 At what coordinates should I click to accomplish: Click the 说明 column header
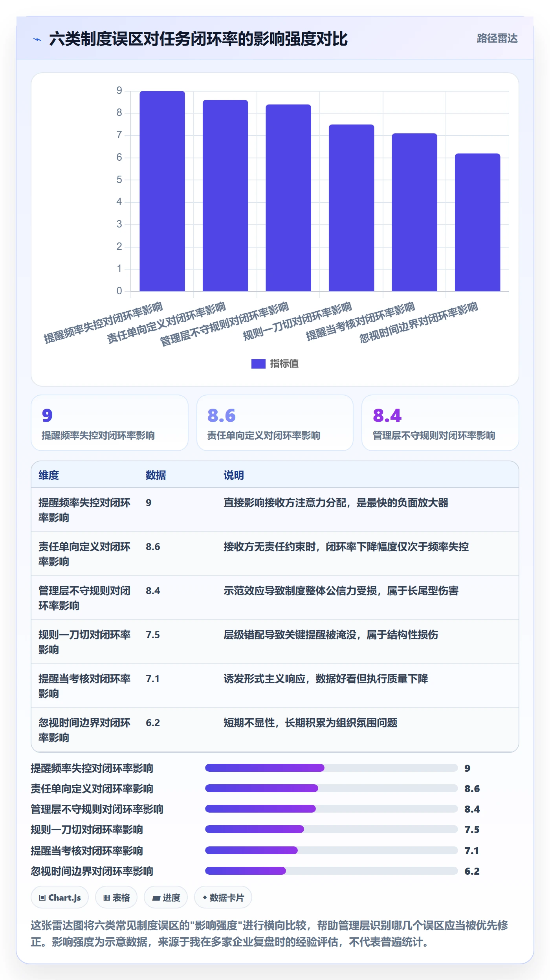(234, 475)
